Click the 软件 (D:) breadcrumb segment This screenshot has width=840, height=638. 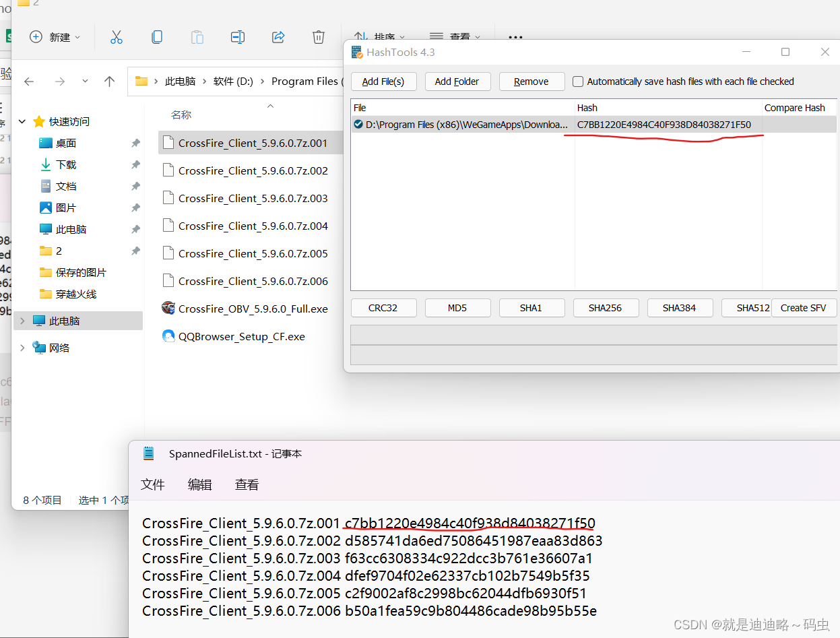[x=233, y=81]
